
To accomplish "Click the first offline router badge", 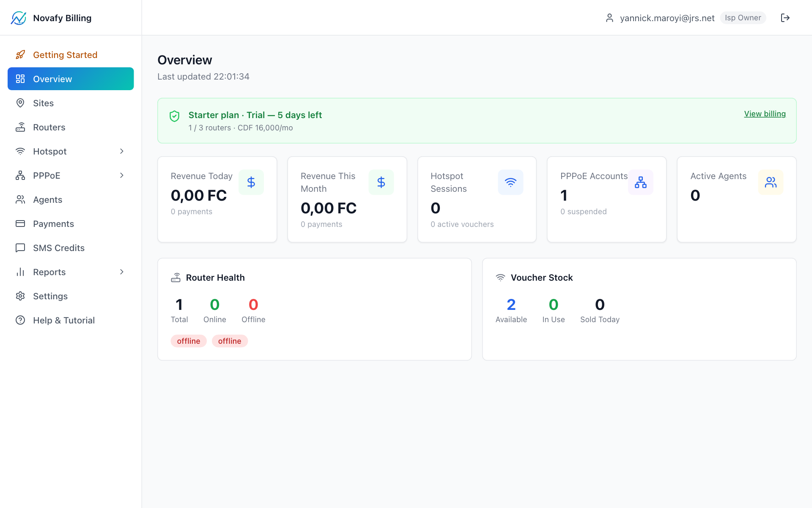I will click(189, 341).
